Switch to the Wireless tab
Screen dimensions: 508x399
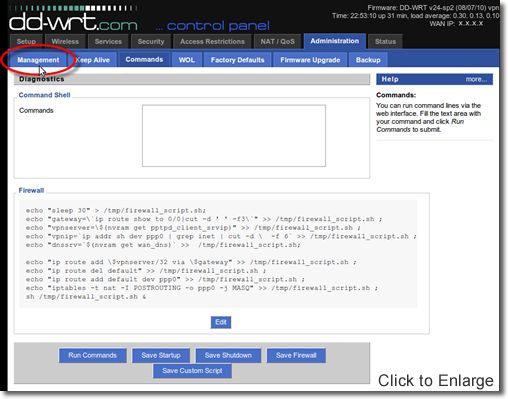65,41
